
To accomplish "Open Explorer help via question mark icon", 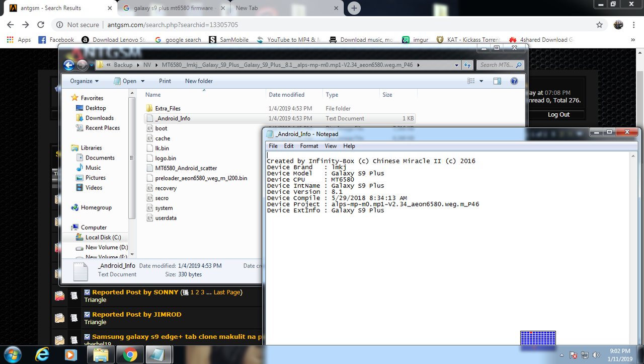I will click(514, 81).
